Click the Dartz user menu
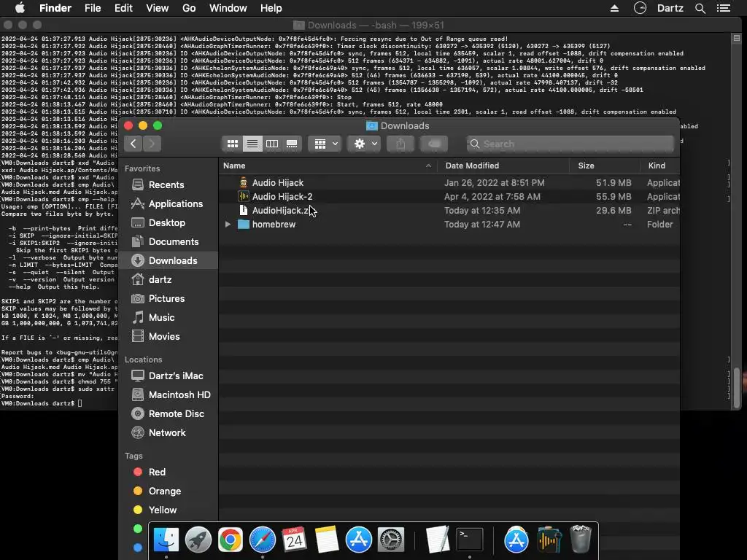This screenshot has height=560, width=747. [670, 8]
